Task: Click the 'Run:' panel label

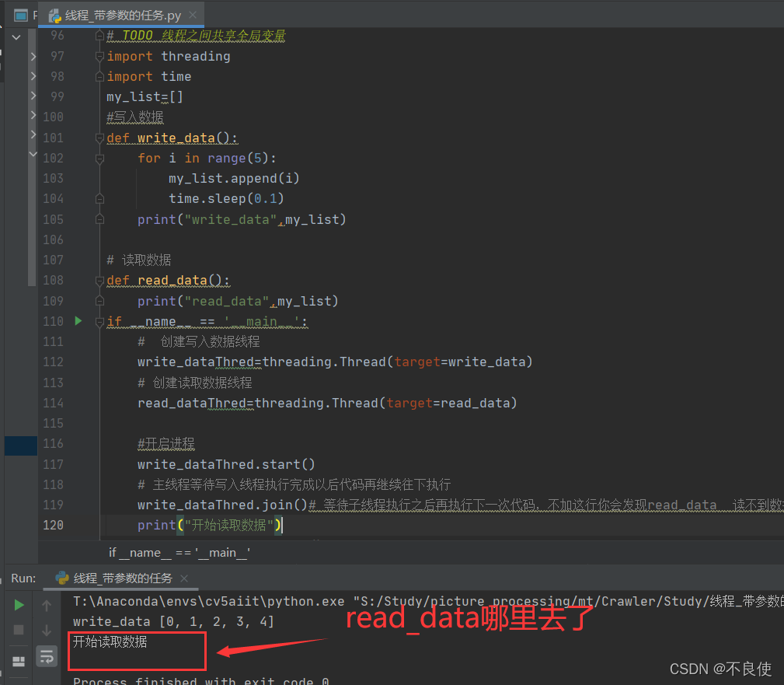Action: (23, 578)
